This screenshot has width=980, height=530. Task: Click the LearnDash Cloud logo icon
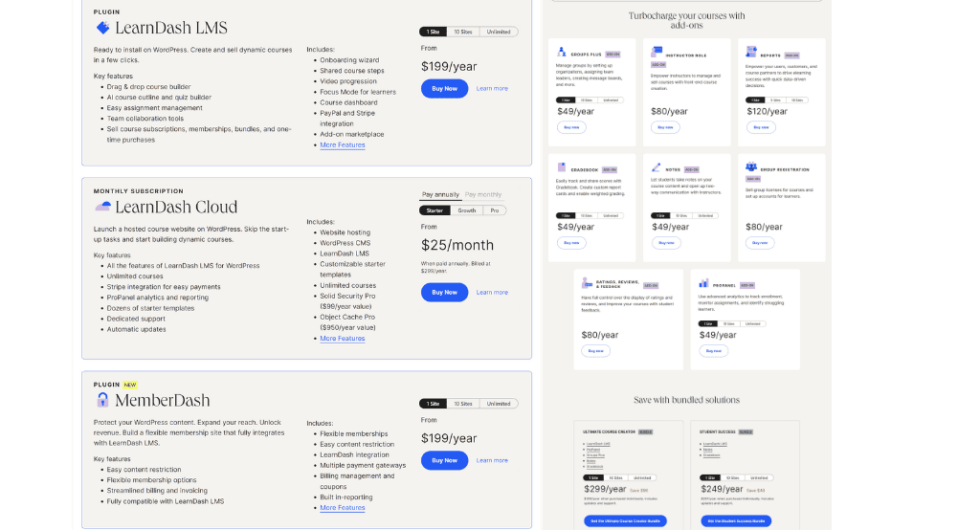click(x=102, y=207)
